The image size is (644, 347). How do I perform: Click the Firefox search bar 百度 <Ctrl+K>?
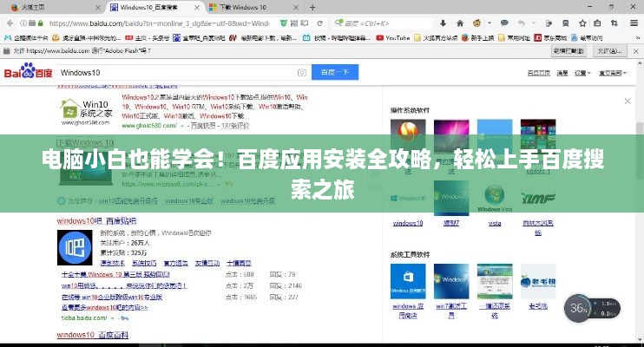[382, 23]
